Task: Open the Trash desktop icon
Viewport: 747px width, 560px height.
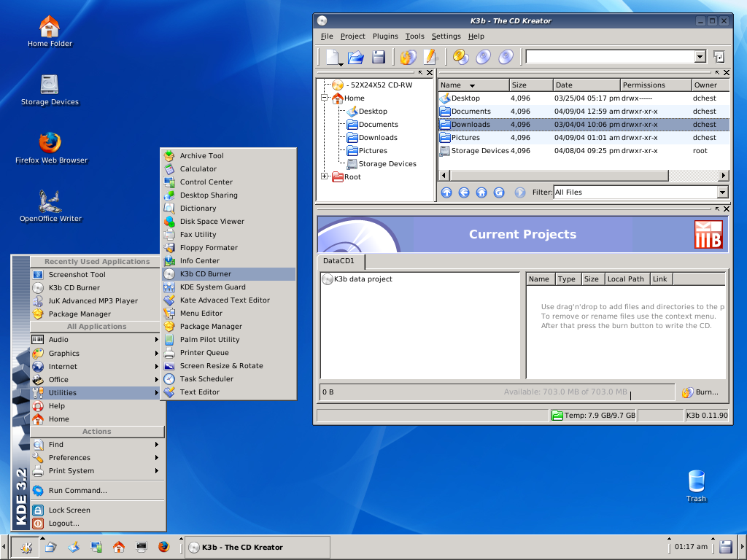Action: [x=696, y=486]
